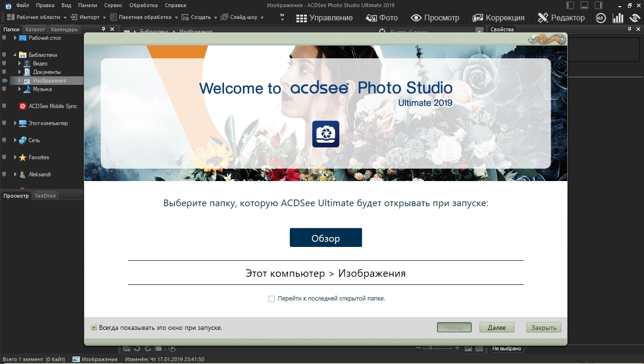Toggle the bottom panel layout icon

(x=584, y=5)
